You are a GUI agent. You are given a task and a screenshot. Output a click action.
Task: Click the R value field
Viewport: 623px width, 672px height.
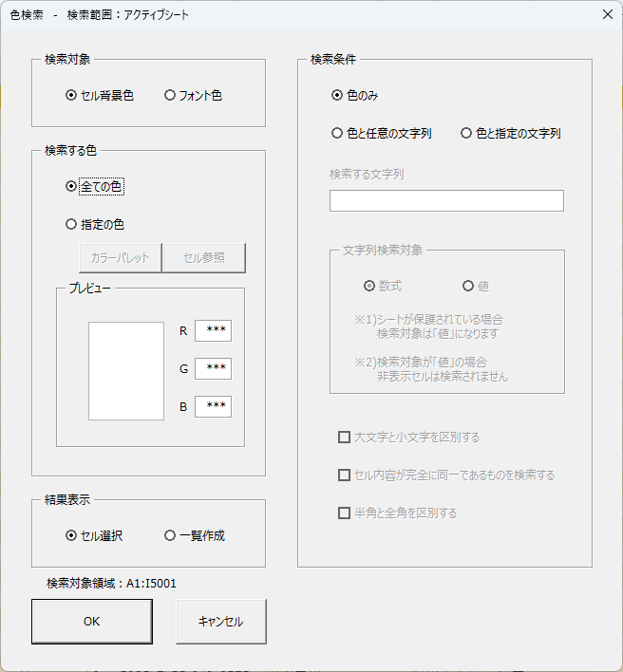[x=213, y=330]
